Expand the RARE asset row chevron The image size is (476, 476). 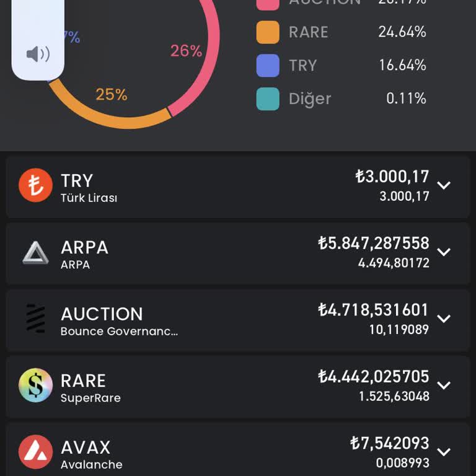[x=444, y=386]
